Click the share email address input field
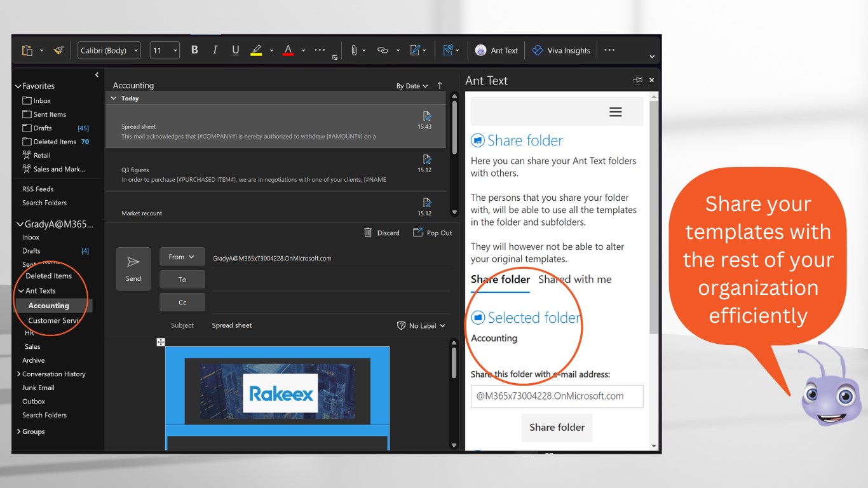The image size is (868, 488). tap(557, 396)
